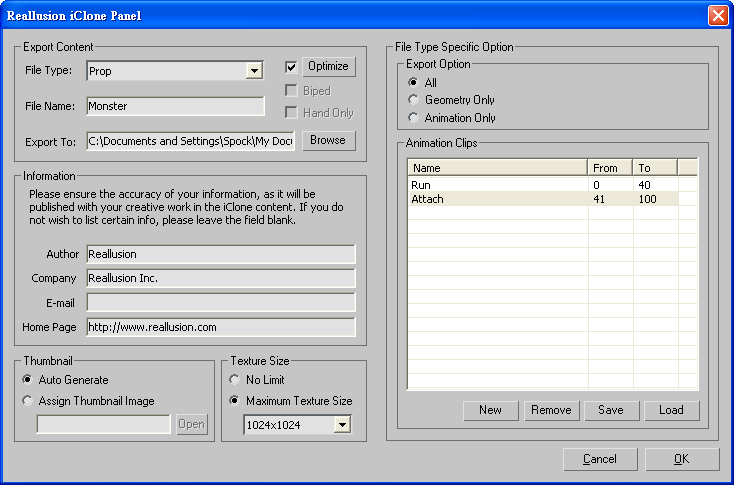Click the thumbnail image path field

103,424
